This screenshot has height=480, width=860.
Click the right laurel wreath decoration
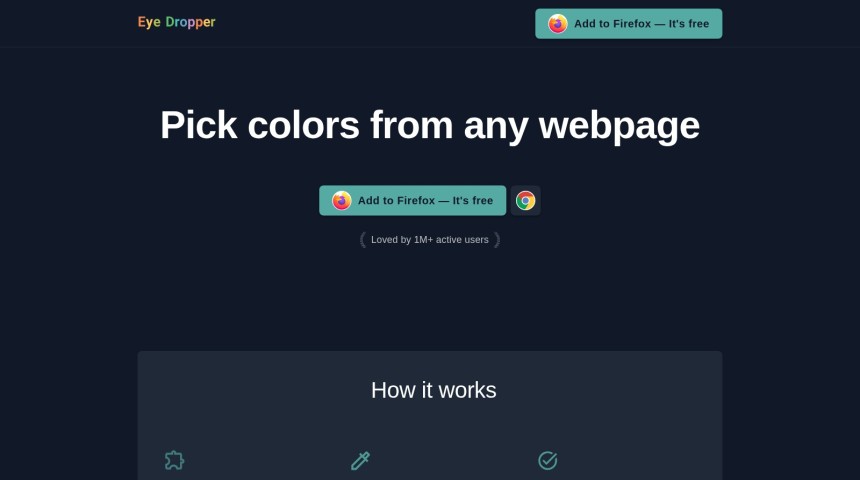tap(497, 240)
